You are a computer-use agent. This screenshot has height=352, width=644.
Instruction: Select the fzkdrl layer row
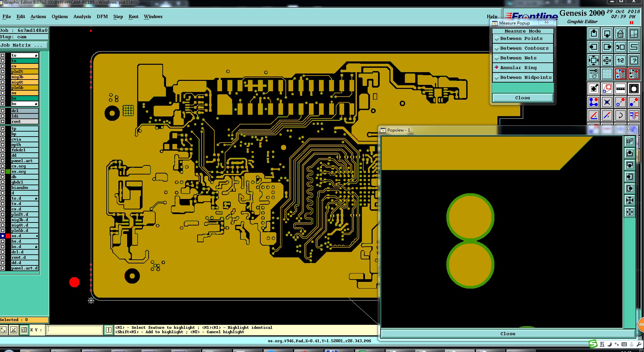[25, 150]
